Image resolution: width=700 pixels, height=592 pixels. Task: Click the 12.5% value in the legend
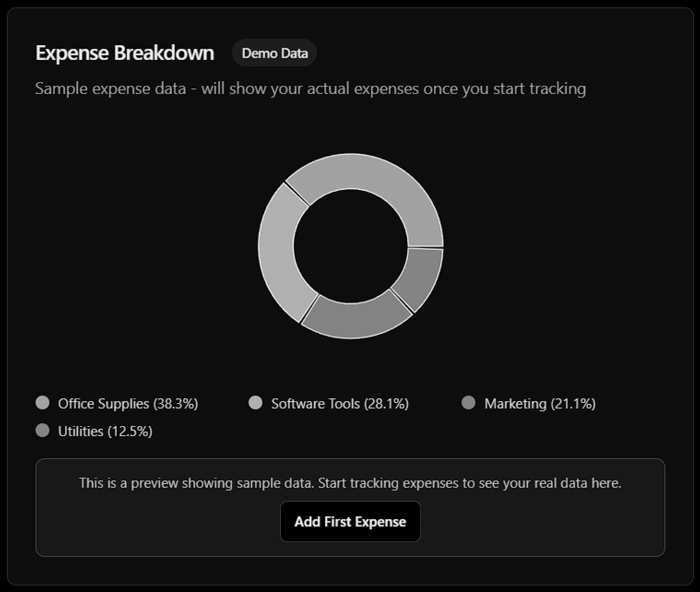[x=130, y=432]
